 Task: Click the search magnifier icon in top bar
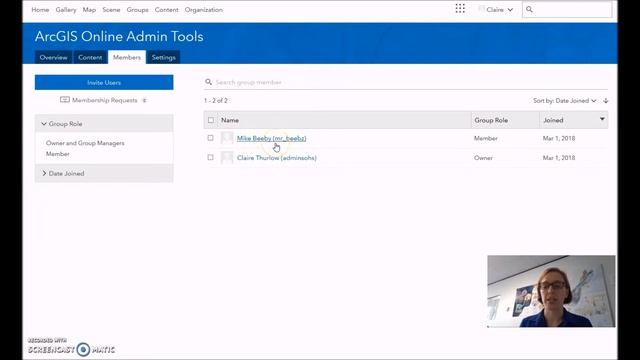(529, 9)
